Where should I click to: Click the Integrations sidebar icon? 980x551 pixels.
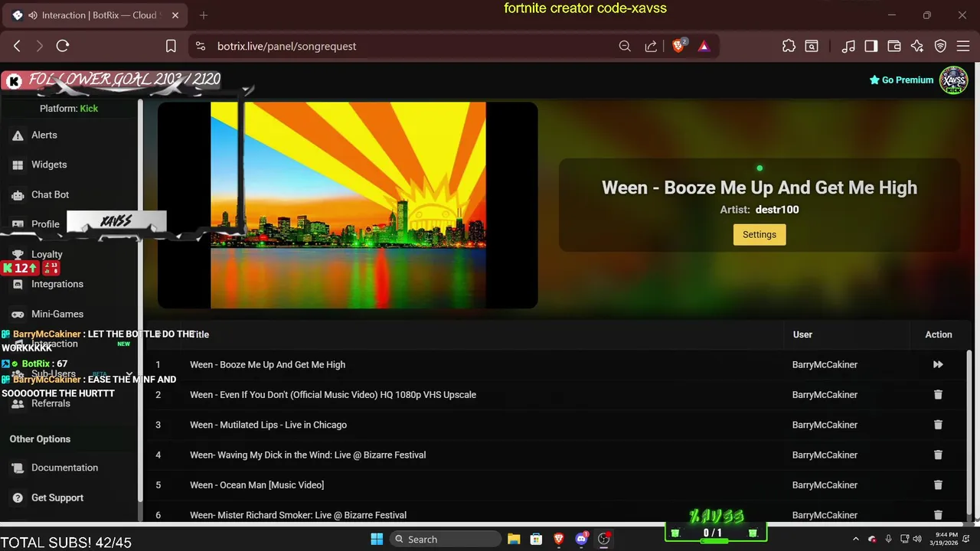click(x=18, y=284)
